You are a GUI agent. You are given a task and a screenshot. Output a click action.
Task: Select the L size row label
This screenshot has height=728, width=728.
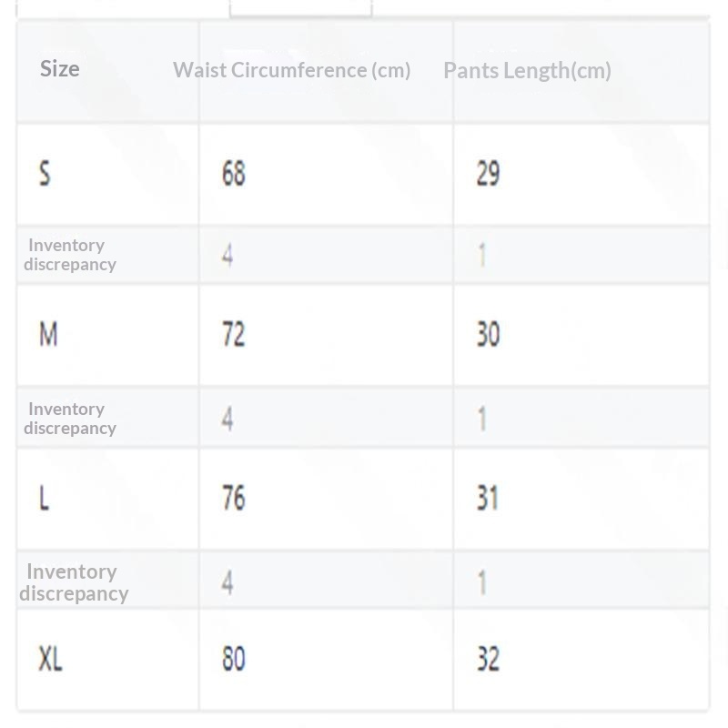click(x=44, y=498)
